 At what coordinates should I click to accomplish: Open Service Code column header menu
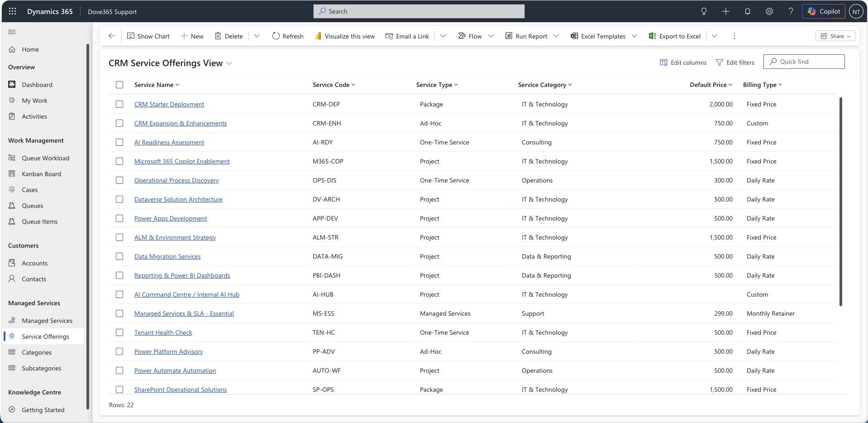tap(334, 85)
